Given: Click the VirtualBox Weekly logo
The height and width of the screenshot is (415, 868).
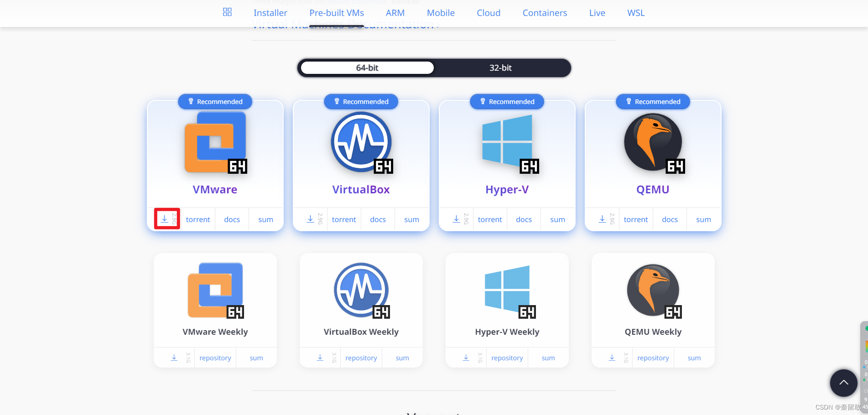Looking at the screenshot, I should (362, 290).
